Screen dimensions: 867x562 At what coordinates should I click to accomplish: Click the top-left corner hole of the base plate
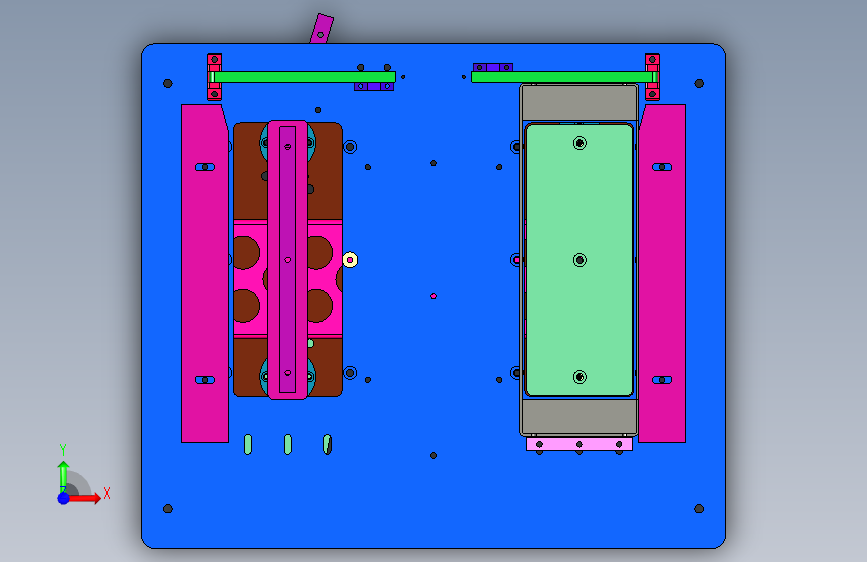click(x=168, y=84)
